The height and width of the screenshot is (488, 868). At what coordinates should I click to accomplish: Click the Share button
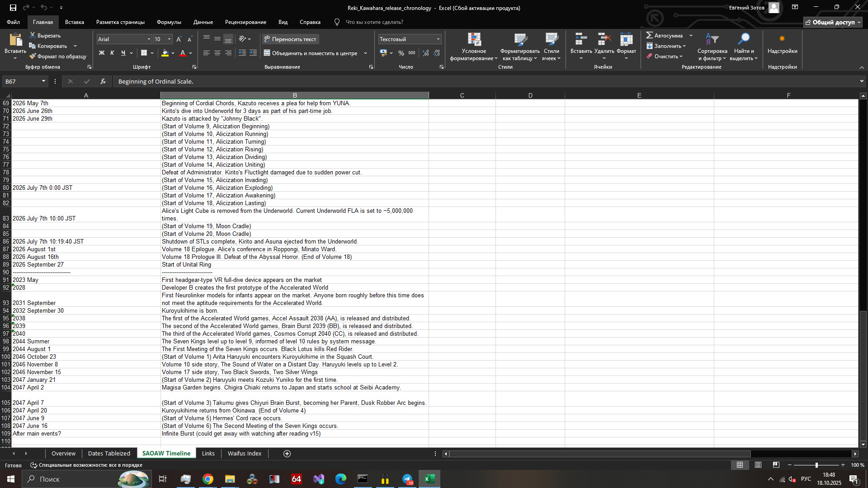(833, 22)
